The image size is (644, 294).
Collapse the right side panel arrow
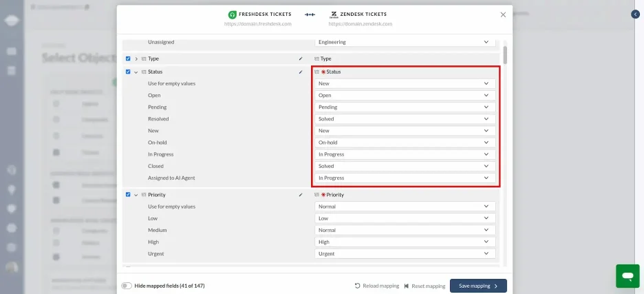635,14
